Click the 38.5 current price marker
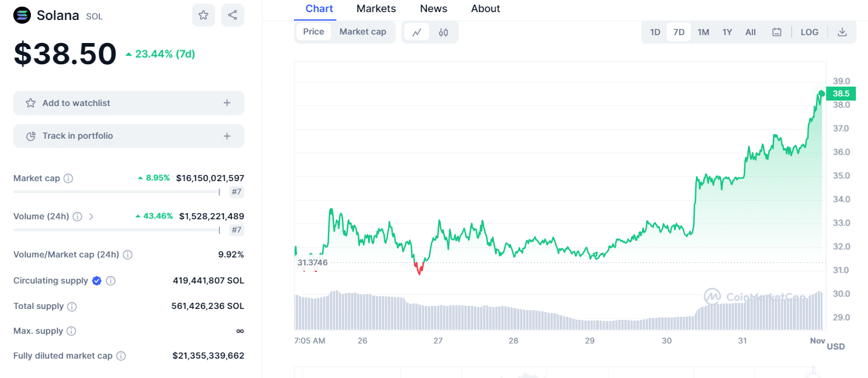 [841, 93]
